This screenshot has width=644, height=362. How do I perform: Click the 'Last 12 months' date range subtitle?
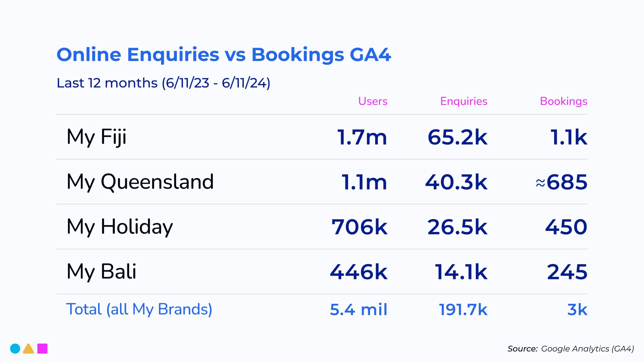click(x=163, y=83)
